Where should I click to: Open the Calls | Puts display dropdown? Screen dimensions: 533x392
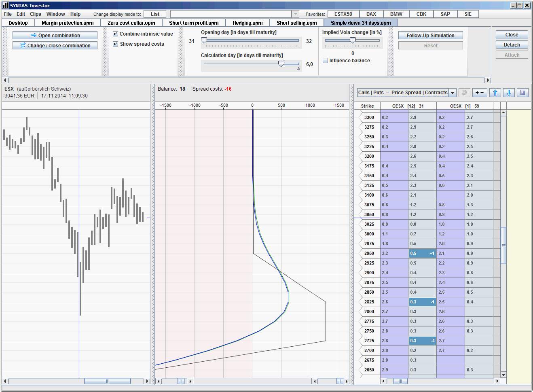tap(453, 93)
